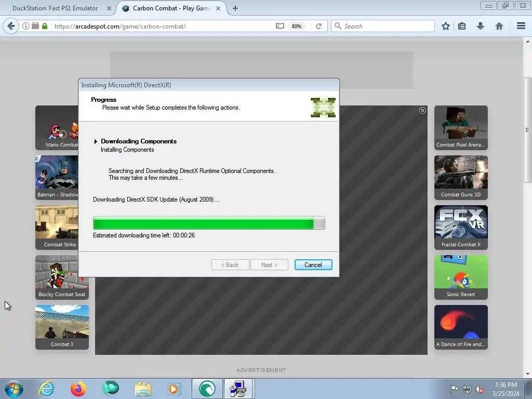Open the Combat 3 game thumbnail
The image size is (532, 399).
point(62,327)
